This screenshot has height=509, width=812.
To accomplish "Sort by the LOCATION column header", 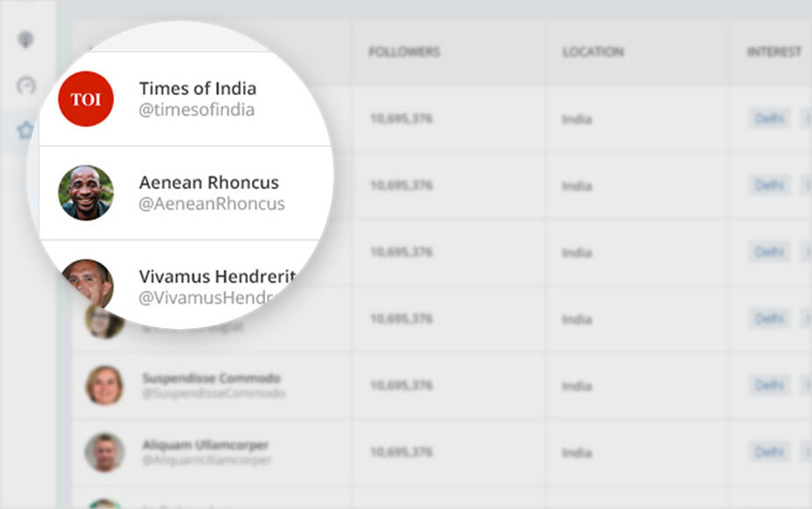I will tap(593, 52).
